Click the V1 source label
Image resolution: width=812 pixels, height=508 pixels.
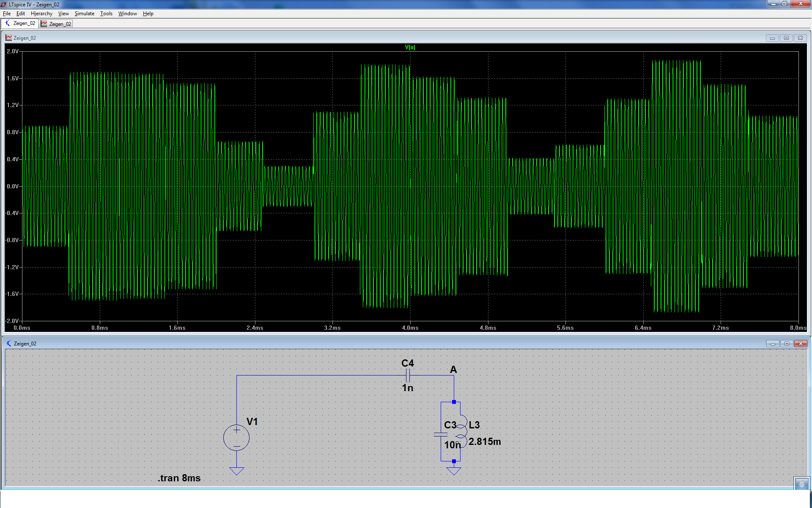coord(252,422)
